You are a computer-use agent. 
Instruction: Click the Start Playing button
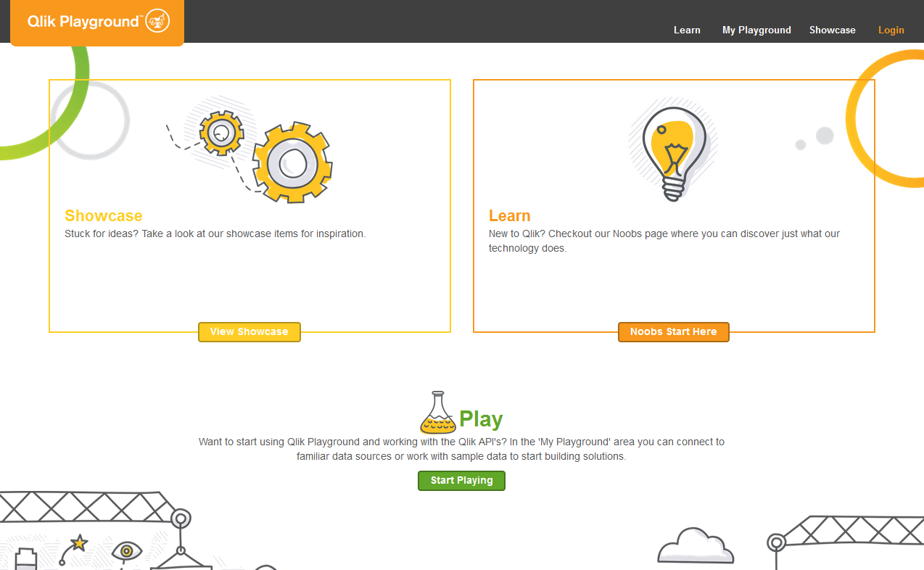tap(461, 480)
